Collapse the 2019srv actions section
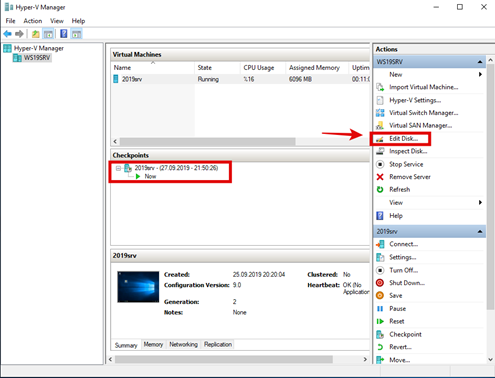This screenshot has height=378, width=495. (480, 231)
